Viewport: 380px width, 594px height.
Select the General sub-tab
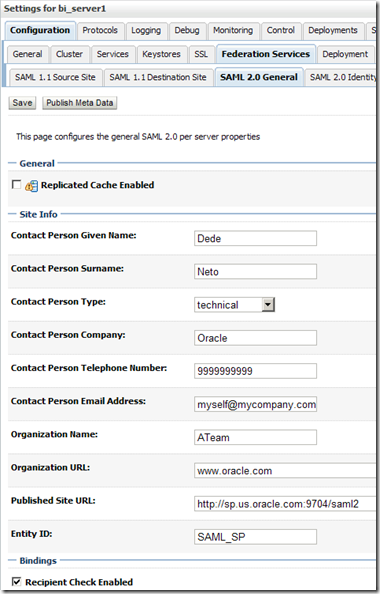27,54
